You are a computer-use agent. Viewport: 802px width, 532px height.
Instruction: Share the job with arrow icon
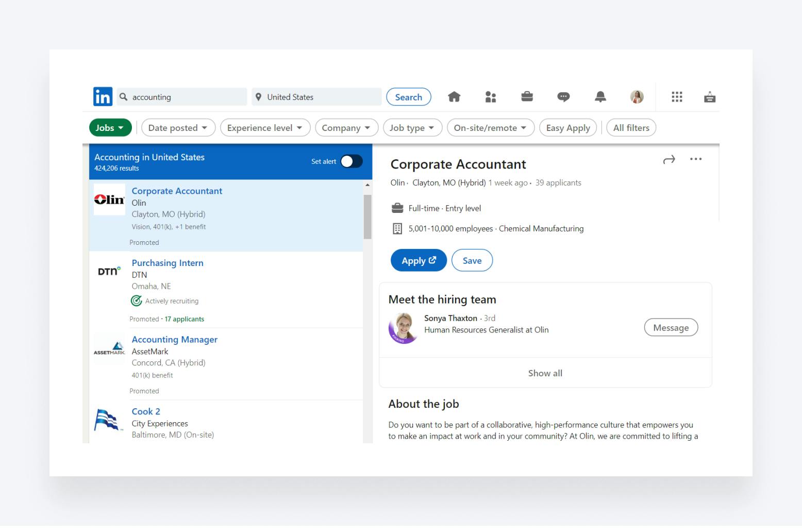pos(669,160)
